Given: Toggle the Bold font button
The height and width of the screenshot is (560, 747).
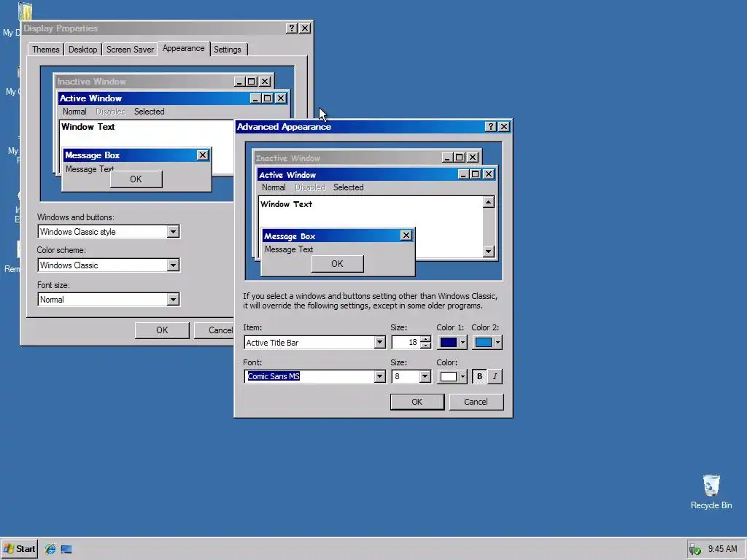Looking at the screenshot, I should 479,377.
